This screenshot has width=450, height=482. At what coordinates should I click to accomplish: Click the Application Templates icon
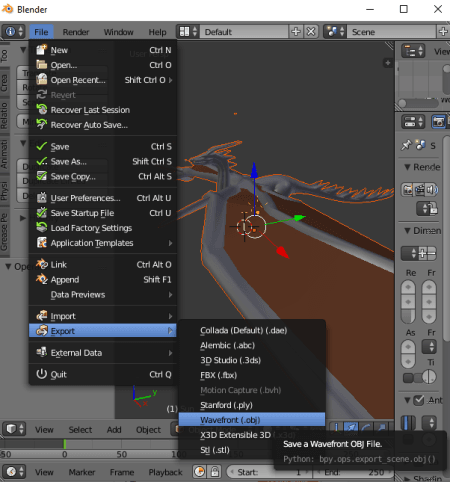[42, 243]
